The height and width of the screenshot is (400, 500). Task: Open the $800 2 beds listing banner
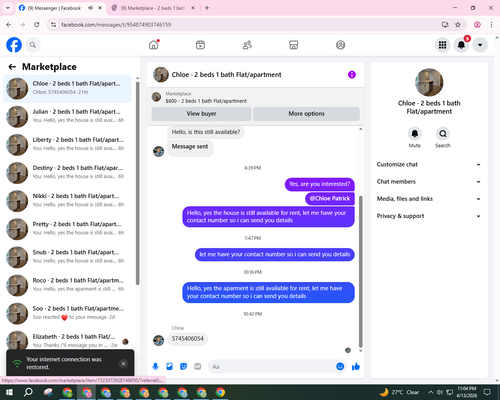click(255, 97)
